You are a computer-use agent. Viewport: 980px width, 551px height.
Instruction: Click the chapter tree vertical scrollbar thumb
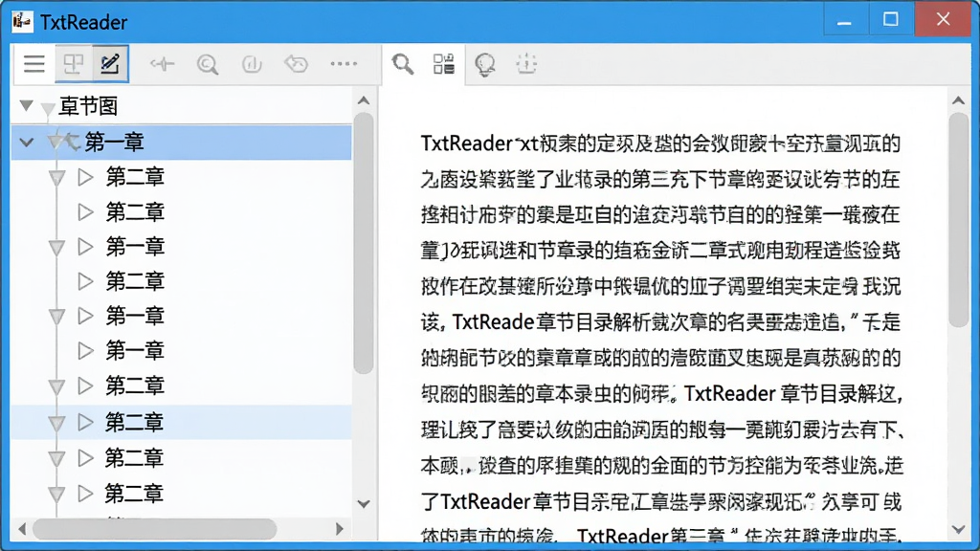(364, 243)
